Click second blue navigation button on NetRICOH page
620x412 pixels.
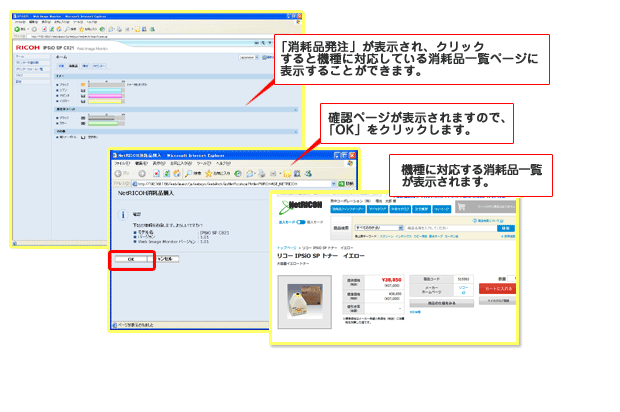click(377, 209)
